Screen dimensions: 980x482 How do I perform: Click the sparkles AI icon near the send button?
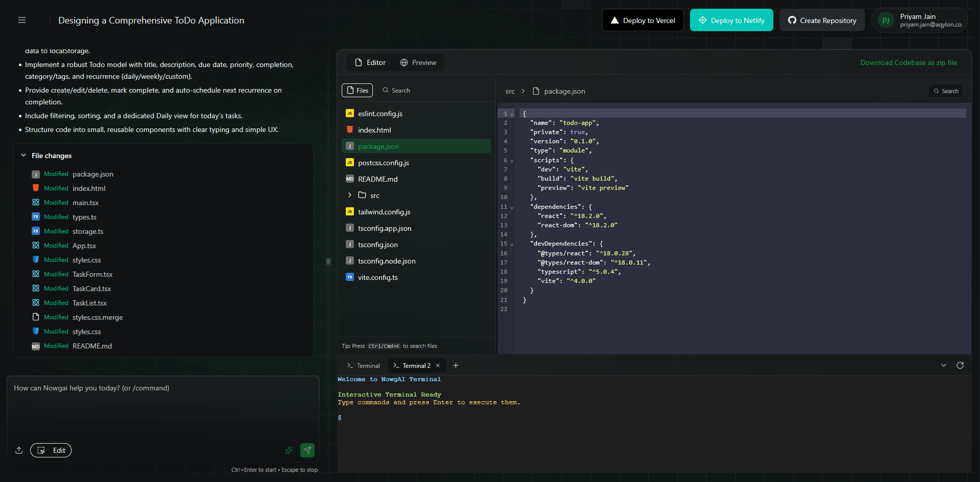[x=288, y=450]
